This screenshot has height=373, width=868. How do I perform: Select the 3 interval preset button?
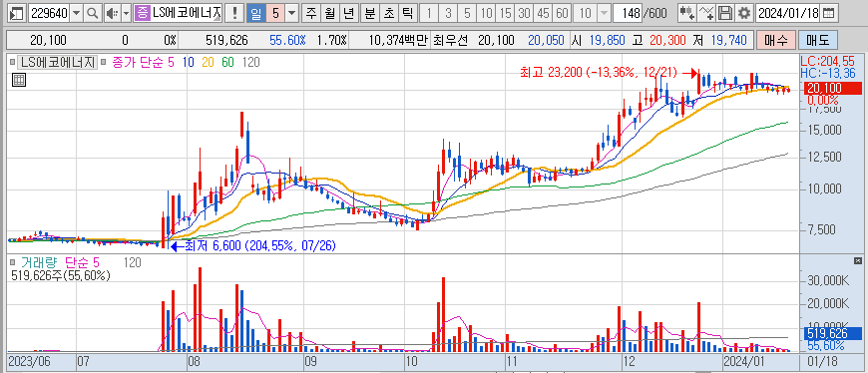tap(448, 13)
